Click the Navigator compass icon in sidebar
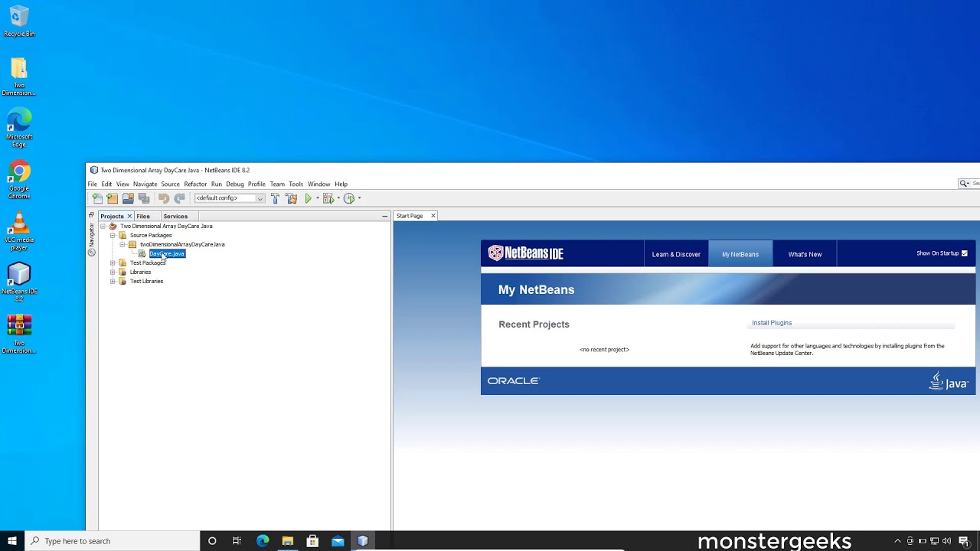The height and width of the screenshot is (551, 980). [91, 253]
